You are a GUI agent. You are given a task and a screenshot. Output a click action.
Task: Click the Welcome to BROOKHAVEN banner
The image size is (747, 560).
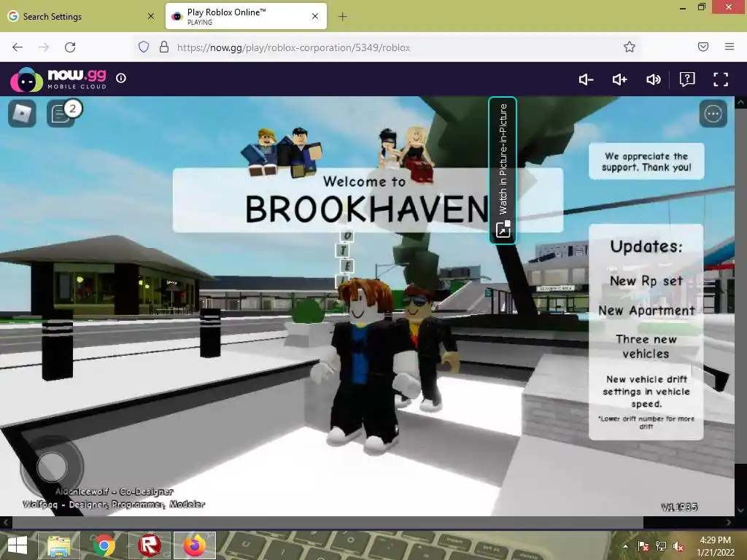368,200
